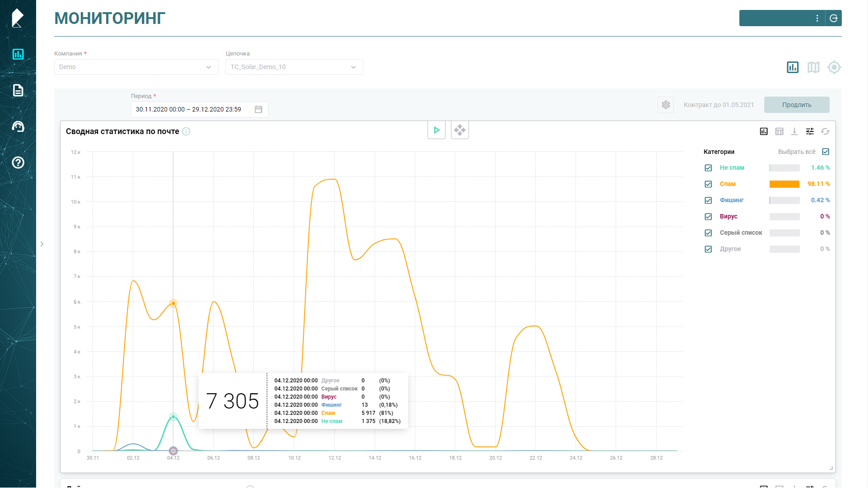Open the Help question mark icon
Viewport: 868px width, 488px height.
click(18, 163)
